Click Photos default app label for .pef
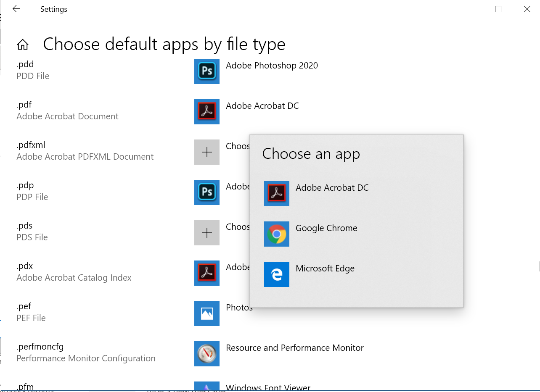540x392 pixels. pyautogui.click(x=239, y=308)
